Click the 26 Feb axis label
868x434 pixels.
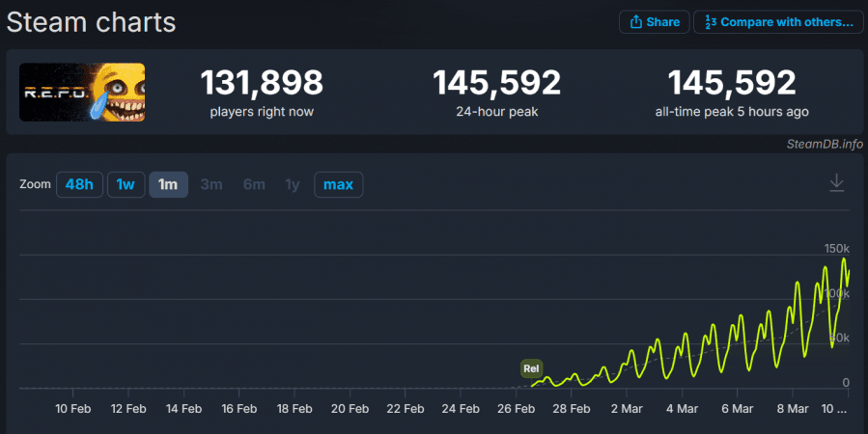516,409
